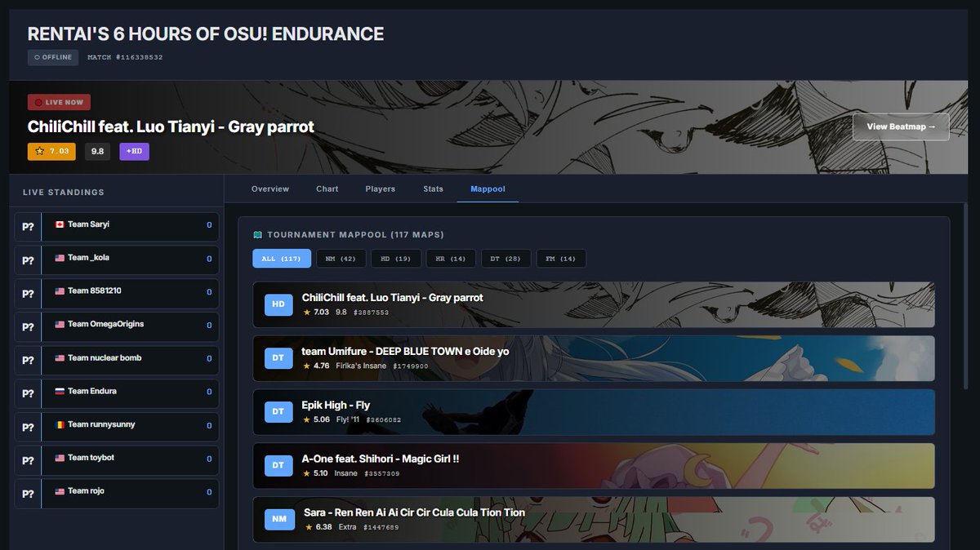This screenshot has height=550, width=980.
Task: Select Team Saryi in live standings
Action: point(117,226)
